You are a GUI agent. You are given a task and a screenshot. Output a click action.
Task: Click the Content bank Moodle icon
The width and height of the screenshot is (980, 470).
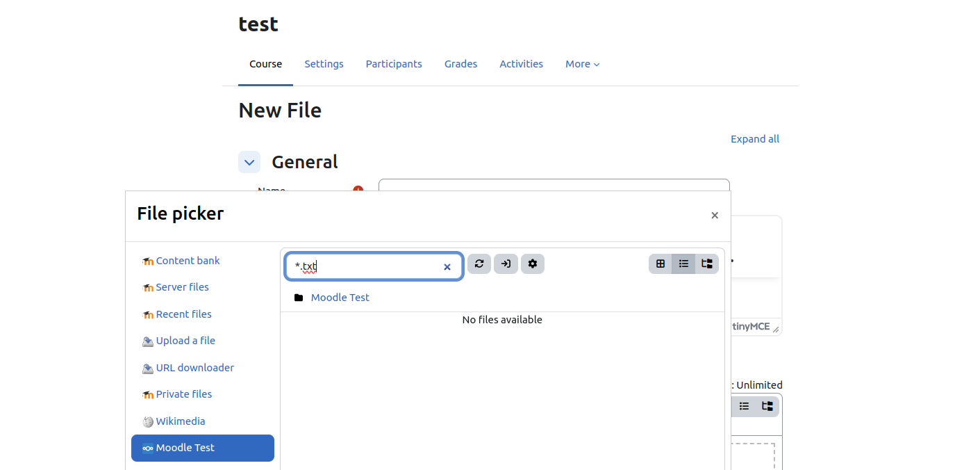147,261
